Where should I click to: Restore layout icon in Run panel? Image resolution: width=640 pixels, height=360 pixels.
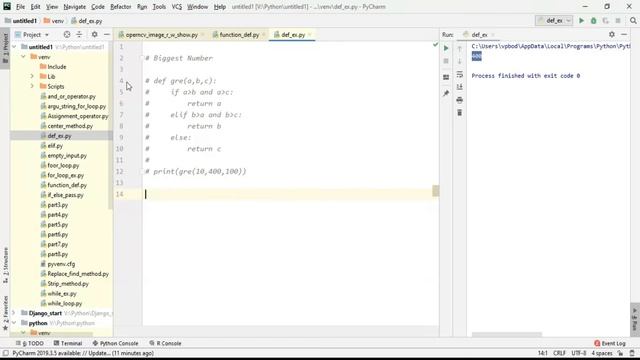pos(446,77)
